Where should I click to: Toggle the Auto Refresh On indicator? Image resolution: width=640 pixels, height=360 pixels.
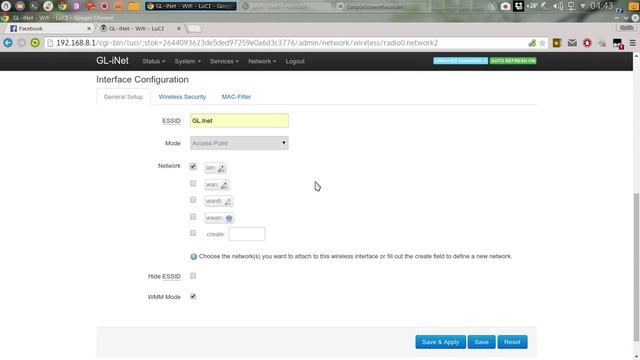pyautogui.click(x=513, y=61)
